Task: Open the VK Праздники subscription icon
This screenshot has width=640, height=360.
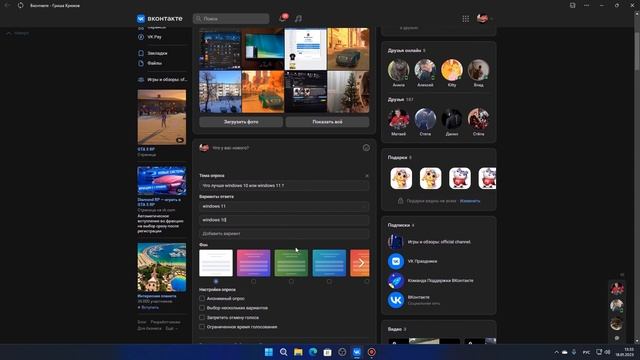Action: coord(396,261)
